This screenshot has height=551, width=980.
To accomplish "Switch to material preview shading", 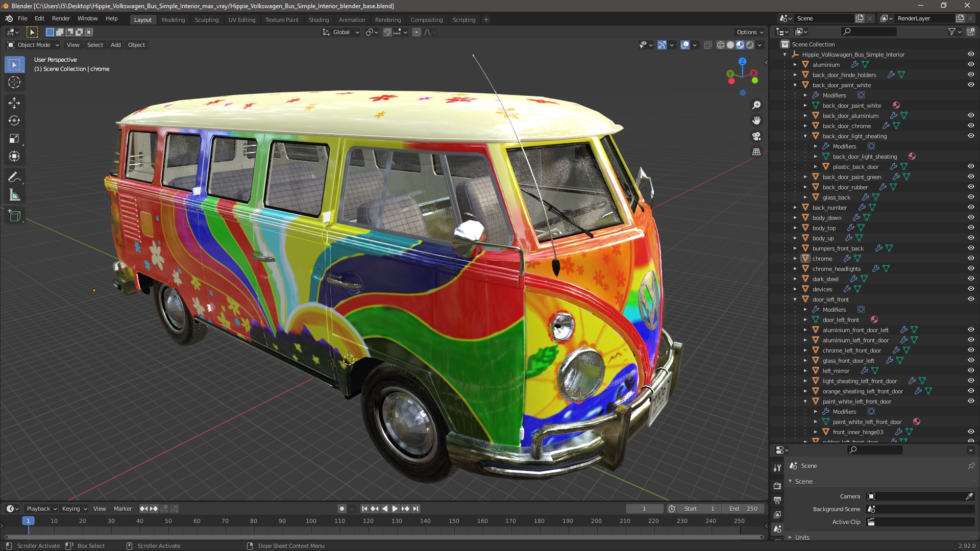I will 740,45.
